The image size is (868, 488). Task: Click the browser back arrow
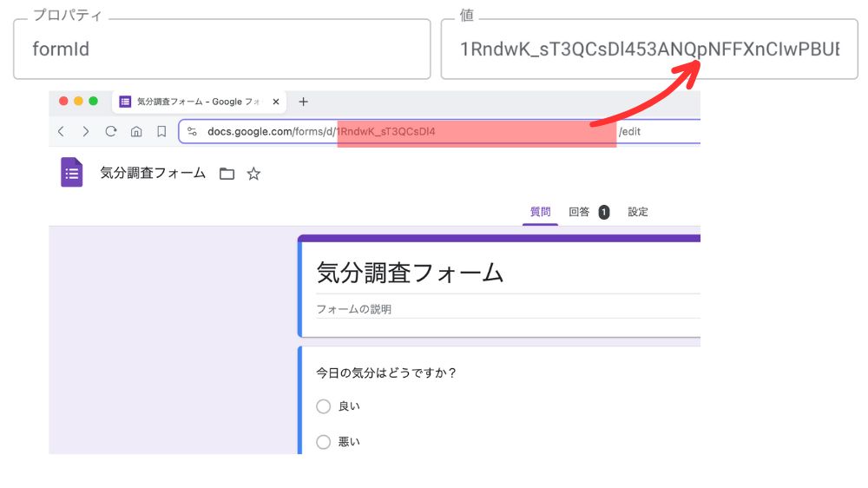click(61, 132)
